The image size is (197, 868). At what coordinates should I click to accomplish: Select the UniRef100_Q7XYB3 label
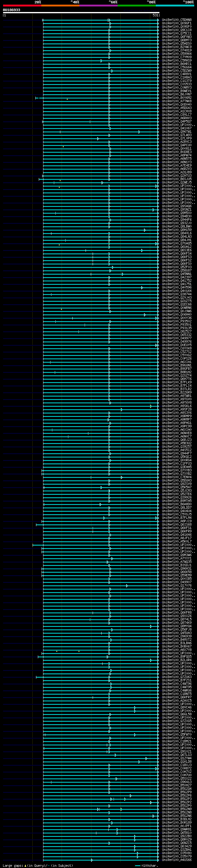[177, 470]
